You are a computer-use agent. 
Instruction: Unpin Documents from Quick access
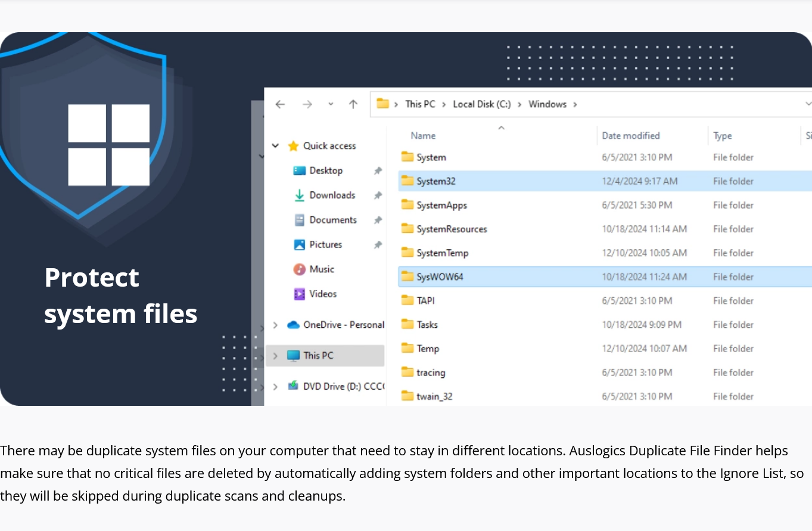click(378, 220)
